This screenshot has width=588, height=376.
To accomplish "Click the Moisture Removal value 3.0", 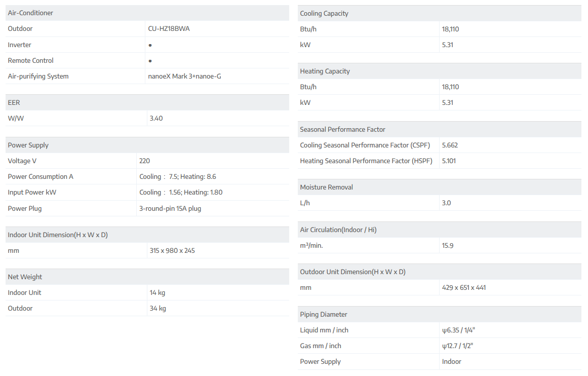I will (x=446, y=203).
